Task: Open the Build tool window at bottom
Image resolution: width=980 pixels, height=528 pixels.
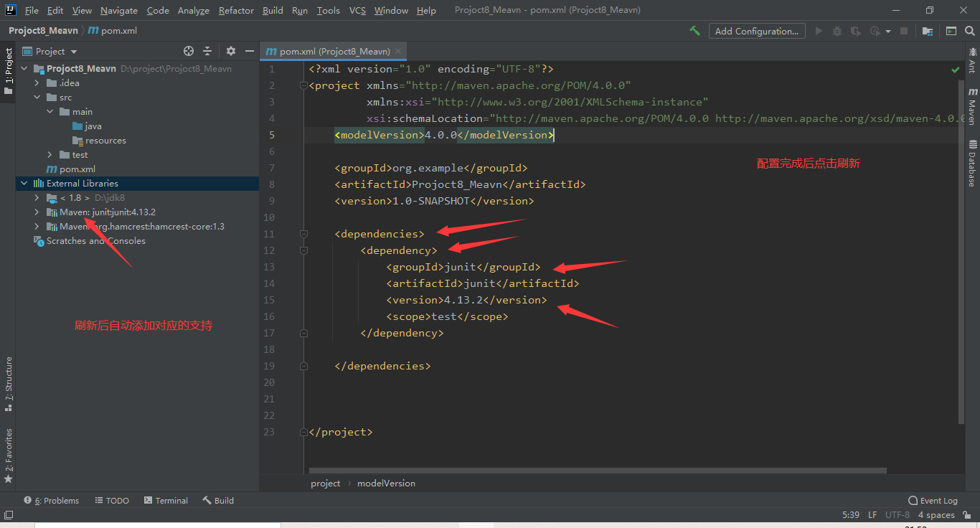Action: coord(218,501)
